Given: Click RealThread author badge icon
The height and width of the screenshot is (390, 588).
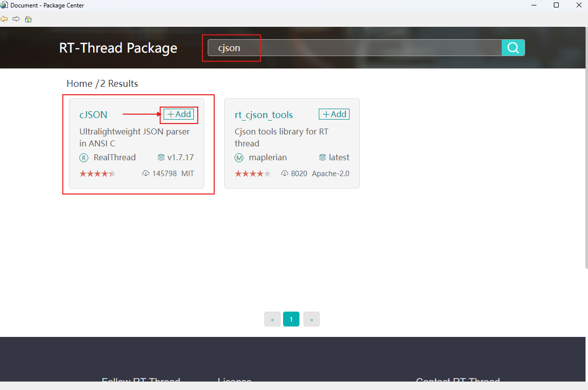Looking at the screenshot, I should point(84,158).
